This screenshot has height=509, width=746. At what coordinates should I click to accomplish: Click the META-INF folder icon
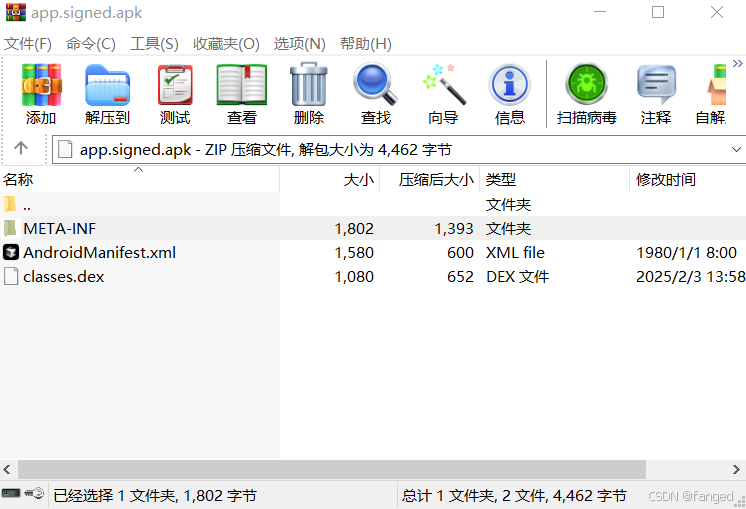[10, 229]
